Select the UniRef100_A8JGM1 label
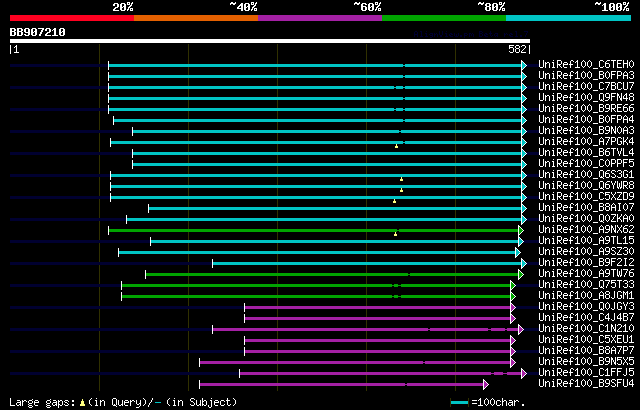Viewport: 640px width, 410px height. coord(586,296)
